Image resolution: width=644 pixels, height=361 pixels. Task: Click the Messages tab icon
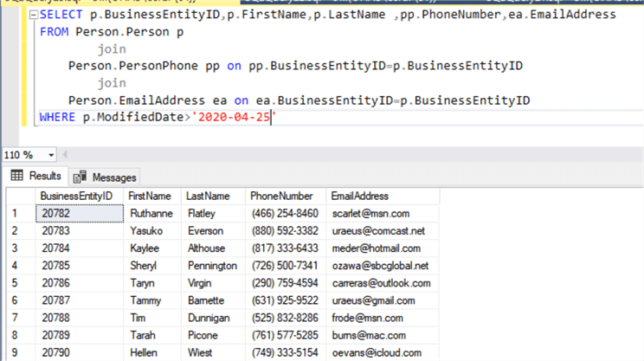[x=81, y=177]
